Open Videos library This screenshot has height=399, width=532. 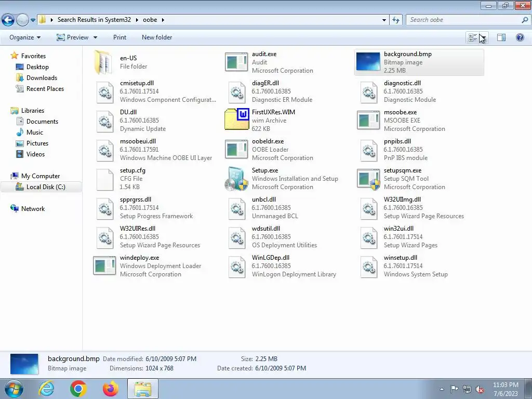point(36,154)
